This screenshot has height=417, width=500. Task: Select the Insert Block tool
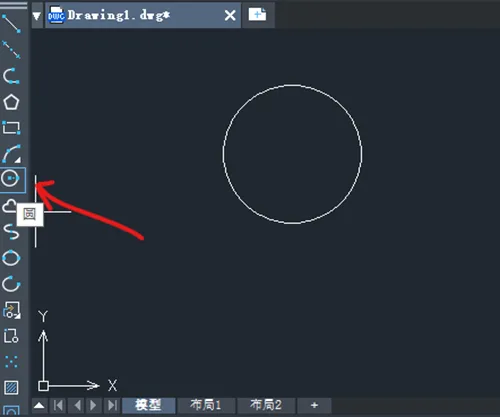coord(11,310)
